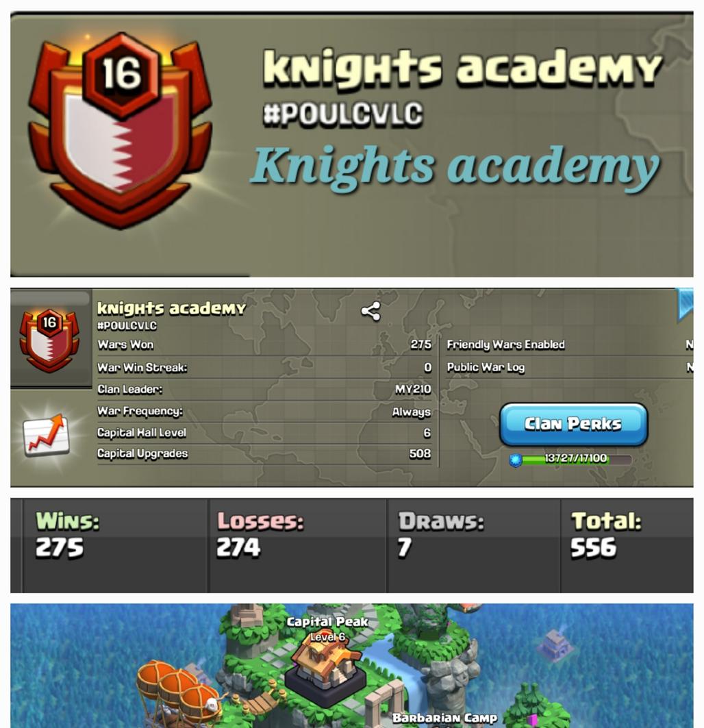The height and width of the screenshot is (728, 704).
Task: Open the Barbarian Camp district label
Action: coord(444,718)
